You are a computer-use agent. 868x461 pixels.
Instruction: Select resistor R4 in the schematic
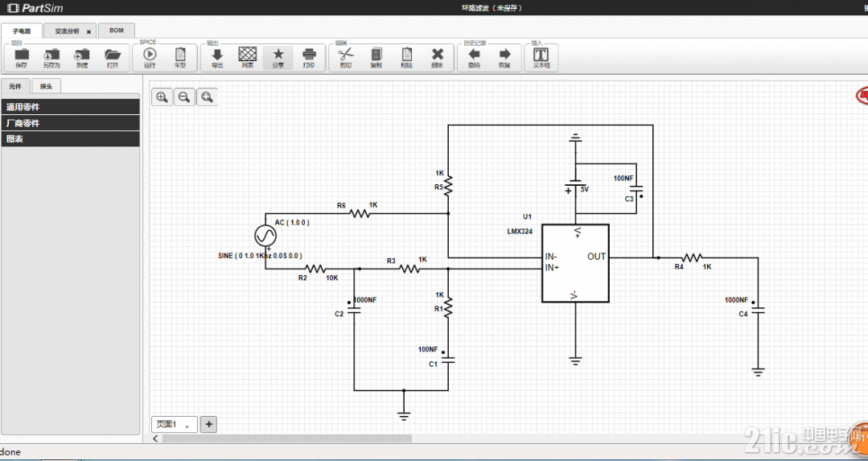tap(692, 258)
